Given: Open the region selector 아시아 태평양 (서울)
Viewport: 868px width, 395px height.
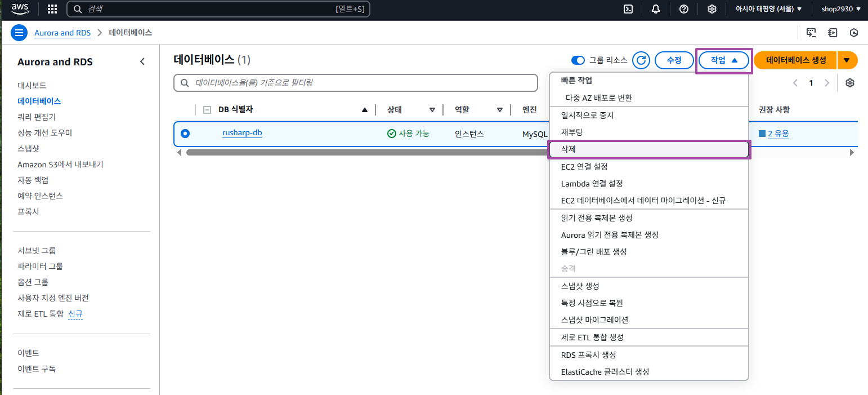Looking at the screenshot, I should pyautogui.click(x=768, y=9).
